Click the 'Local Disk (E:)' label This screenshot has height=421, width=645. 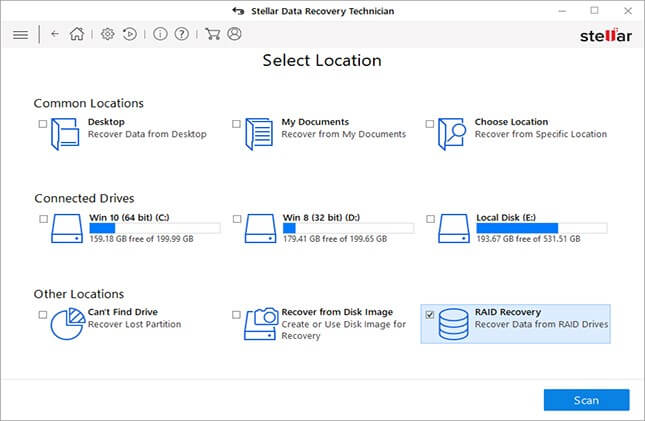click(x=506, y=217)
